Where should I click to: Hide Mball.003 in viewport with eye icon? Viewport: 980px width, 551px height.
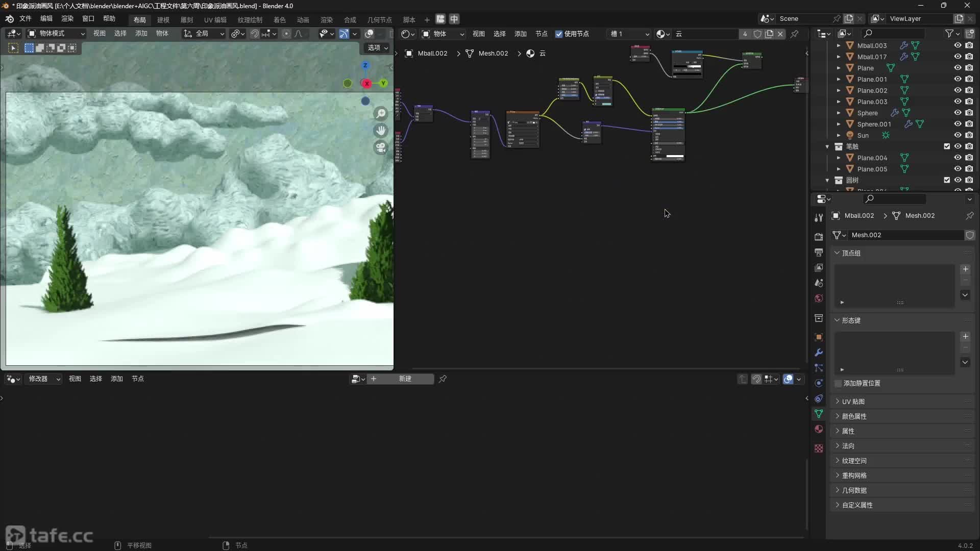click(958, 45)
